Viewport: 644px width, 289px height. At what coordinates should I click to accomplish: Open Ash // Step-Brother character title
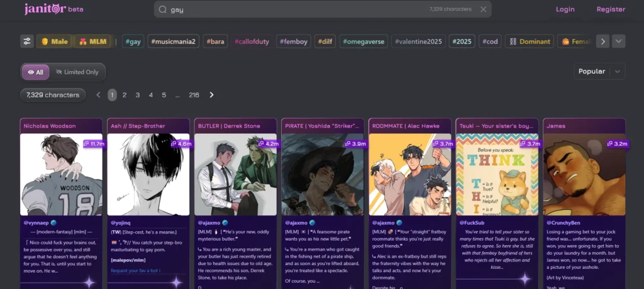pos(138,126)
